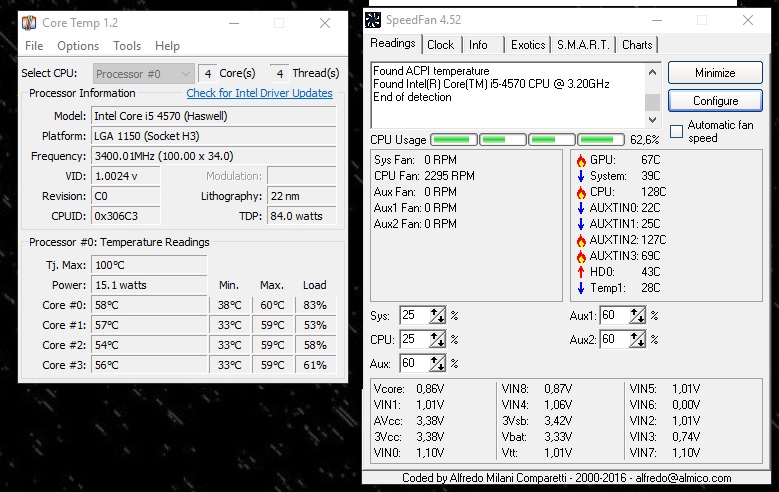Enable the Automatic fan speed checkbox
The image size is (779, 492).
tap(676, 132)
